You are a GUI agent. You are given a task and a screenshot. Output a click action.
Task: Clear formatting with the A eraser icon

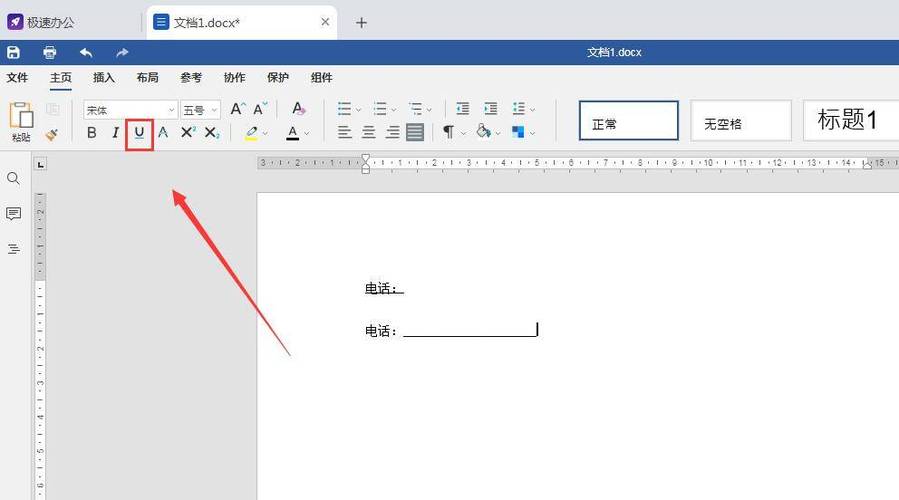(298, 108)
